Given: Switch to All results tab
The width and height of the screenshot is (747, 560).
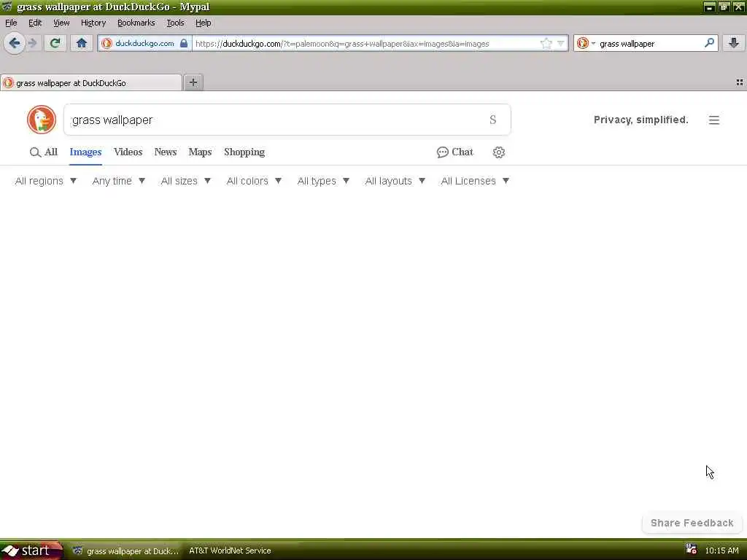Looking at the screenshot, I should point(44,152).
